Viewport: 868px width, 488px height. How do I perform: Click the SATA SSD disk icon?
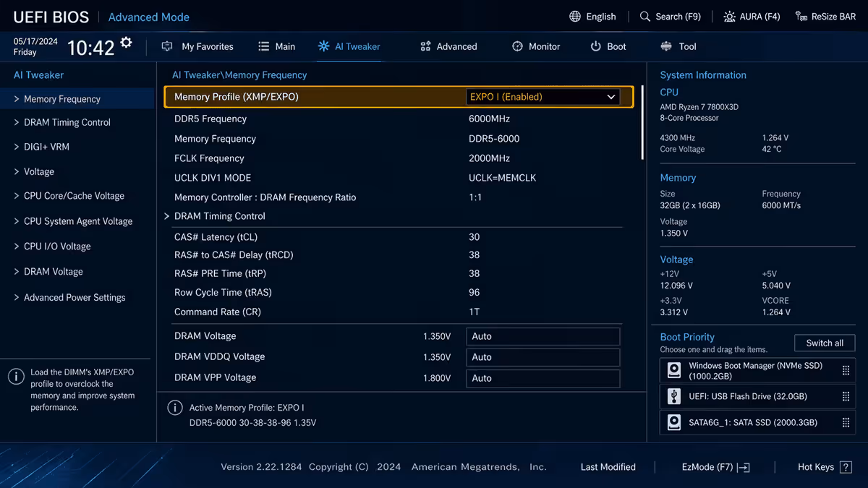(x=674, y=422)
